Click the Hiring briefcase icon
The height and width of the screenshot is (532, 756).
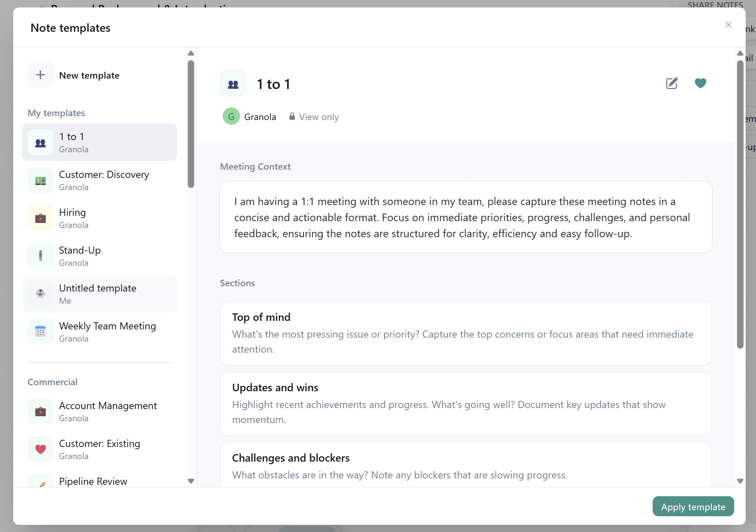point(40,218)
